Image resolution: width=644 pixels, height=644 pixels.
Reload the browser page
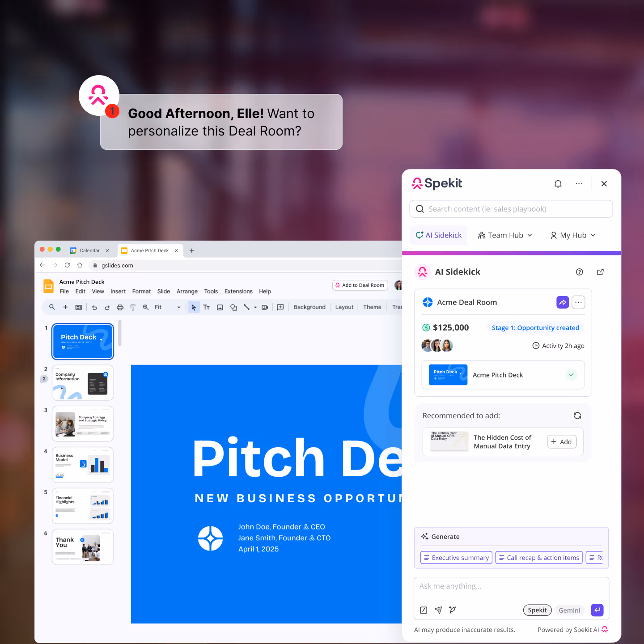(x=67, y=265)
